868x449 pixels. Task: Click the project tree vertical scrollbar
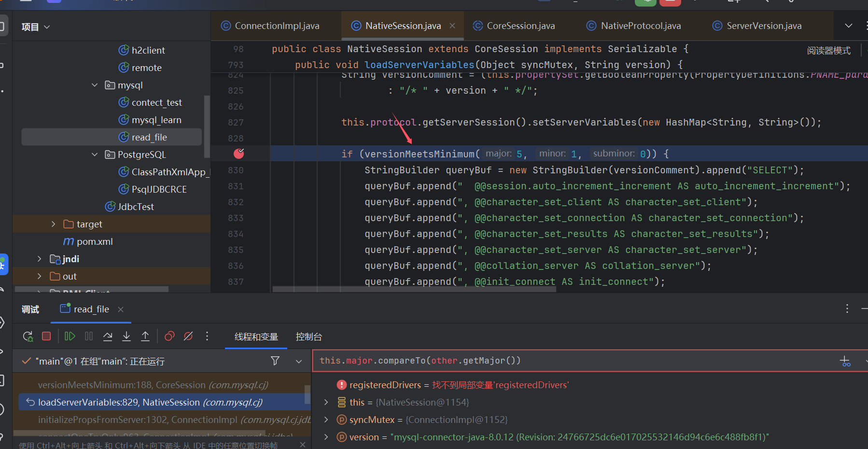pyautogui.click(x=207, y=126)
